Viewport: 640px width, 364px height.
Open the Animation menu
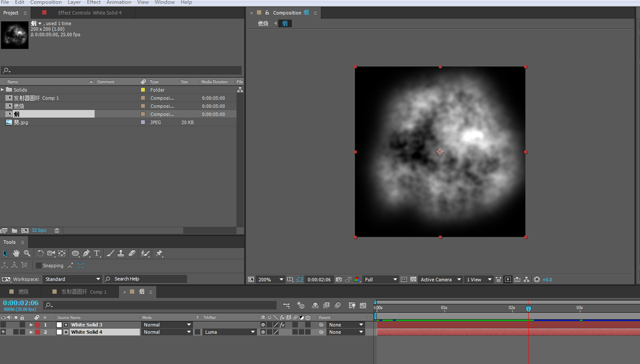tap(119, 2)
